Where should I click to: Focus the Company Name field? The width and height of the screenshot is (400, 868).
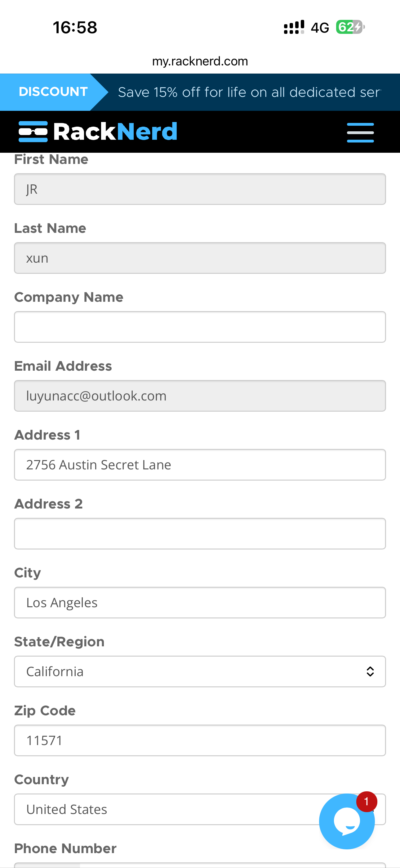200,327
